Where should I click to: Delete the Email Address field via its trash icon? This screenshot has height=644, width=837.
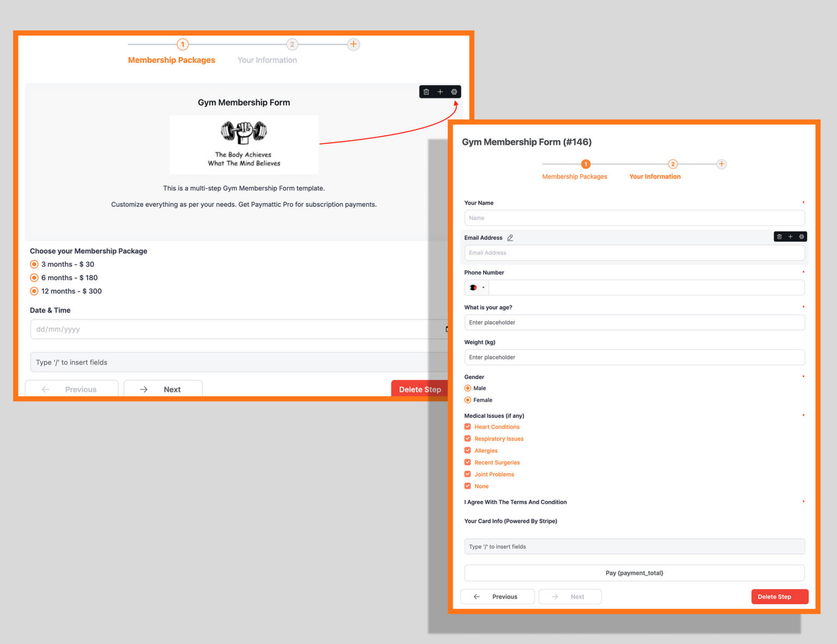[779, 236]
